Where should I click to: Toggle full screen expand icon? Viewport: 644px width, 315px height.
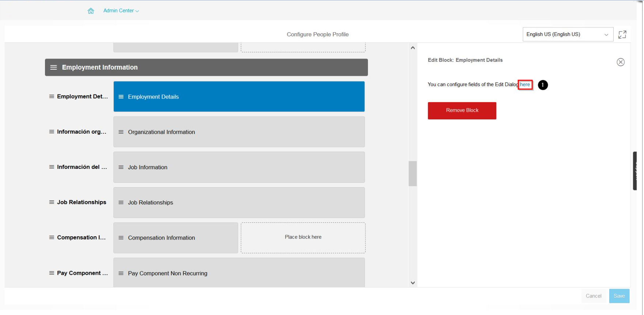coord(622,34)
